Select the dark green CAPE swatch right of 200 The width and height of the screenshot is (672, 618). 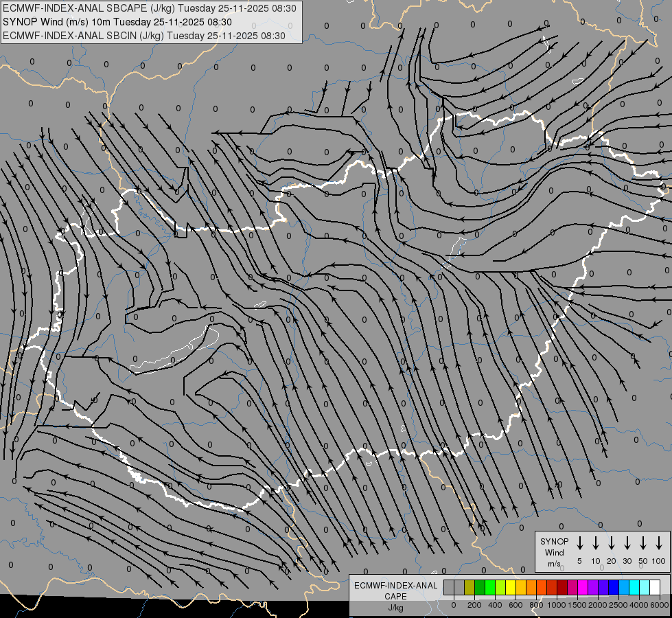(480, 587)
